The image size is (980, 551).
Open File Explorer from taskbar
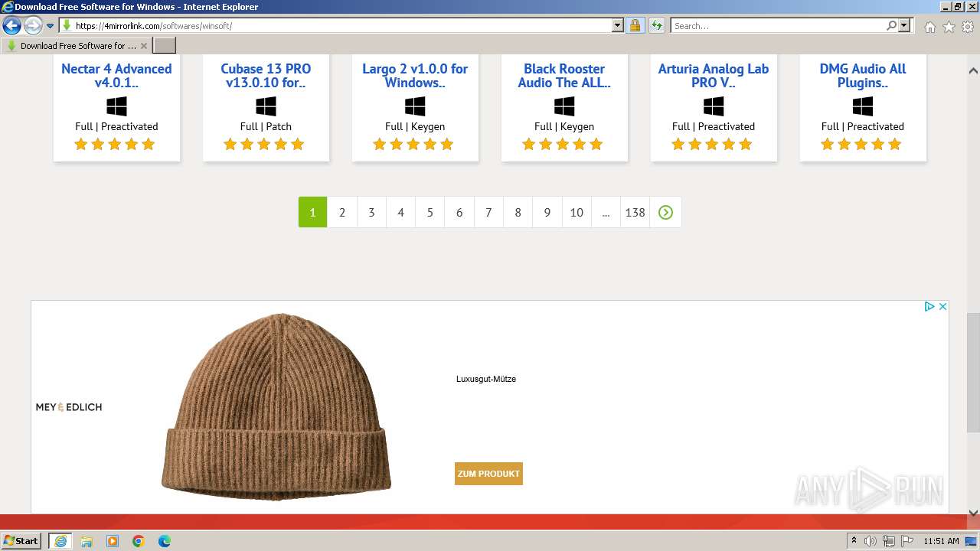(87, 541)
